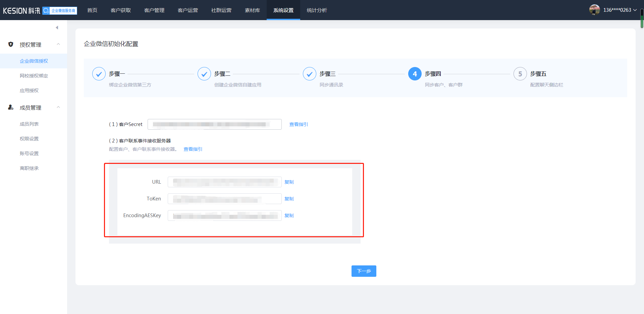This screenshot has height=314, width=644.
Task: Collapse the 授权管理 menu section
Action: click(x=58, y=44)
